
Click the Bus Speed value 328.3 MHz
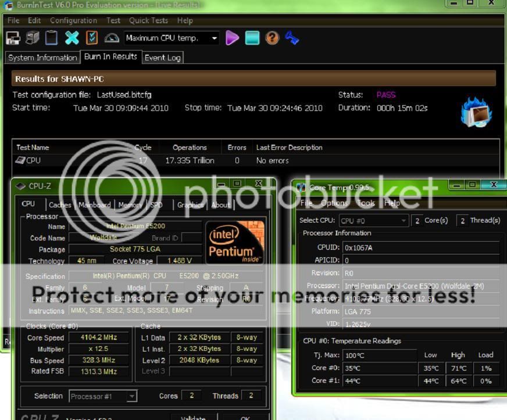pyautogui.click(x=99, y=360)
